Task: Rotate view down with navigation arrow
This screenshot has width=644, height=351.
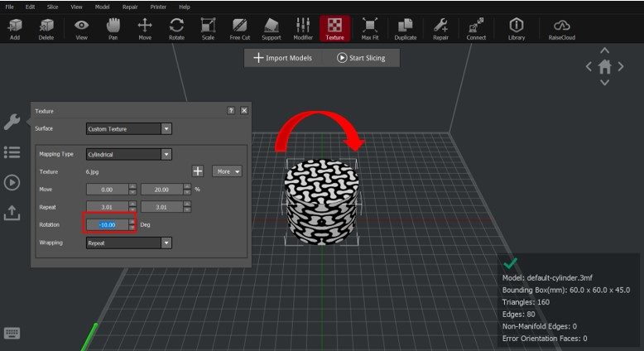Action: (x=604, y=83)
